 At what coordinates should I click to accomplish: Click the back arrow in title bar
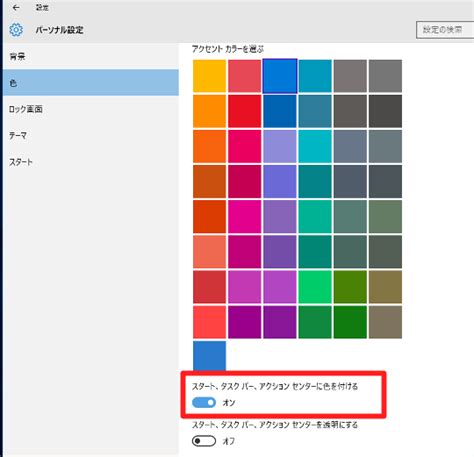point(16,8)
